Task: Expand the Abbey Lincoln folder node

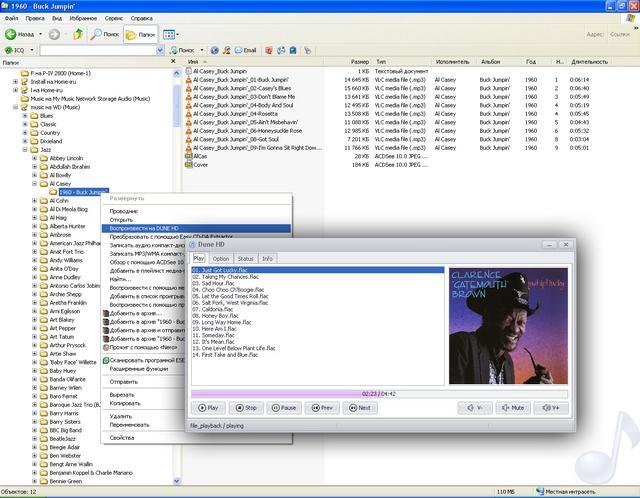Action: [x=35, y=158]
